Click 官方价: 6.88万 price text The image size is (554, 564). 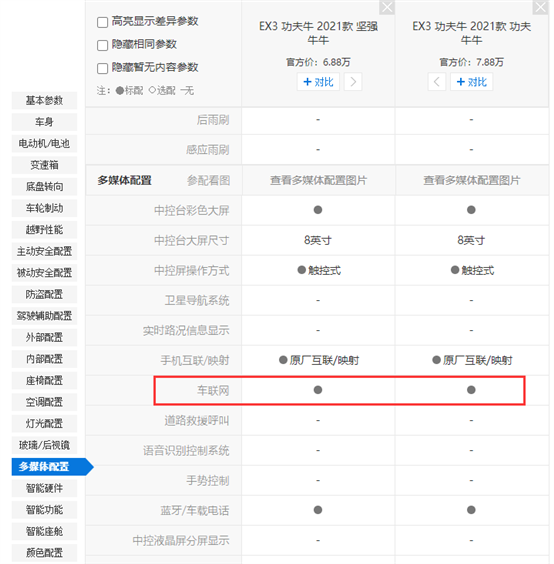tap(318, 63)
